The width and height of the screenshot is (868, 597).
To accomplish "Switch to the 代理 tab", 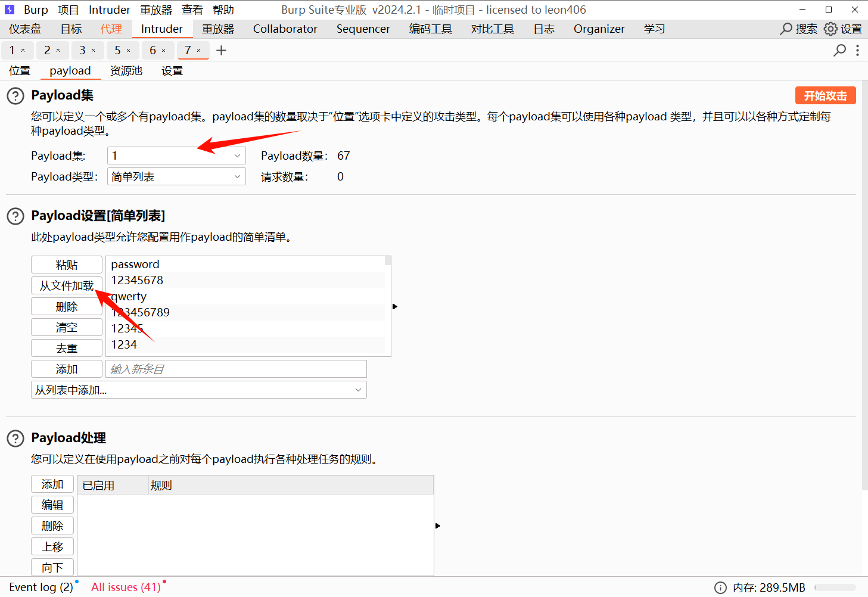I will pyautogui.click(x=111, y=29).
